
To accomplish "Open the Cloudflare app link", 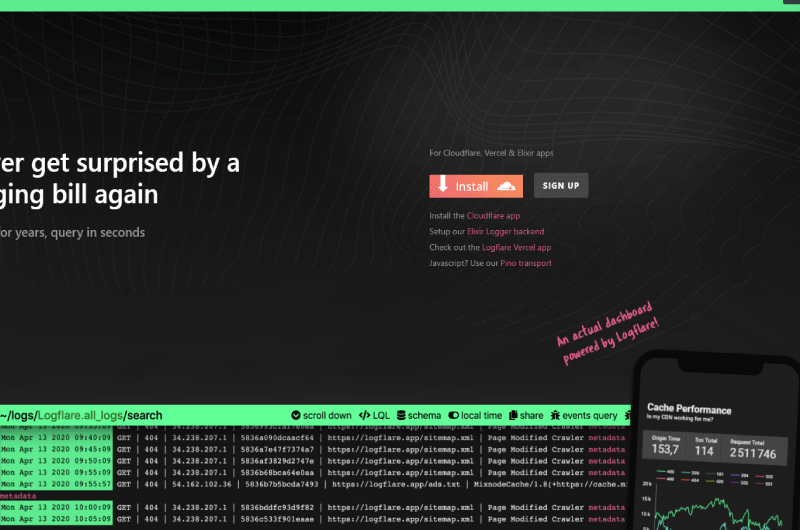I will pyautogui.click(x=493, y=216).
